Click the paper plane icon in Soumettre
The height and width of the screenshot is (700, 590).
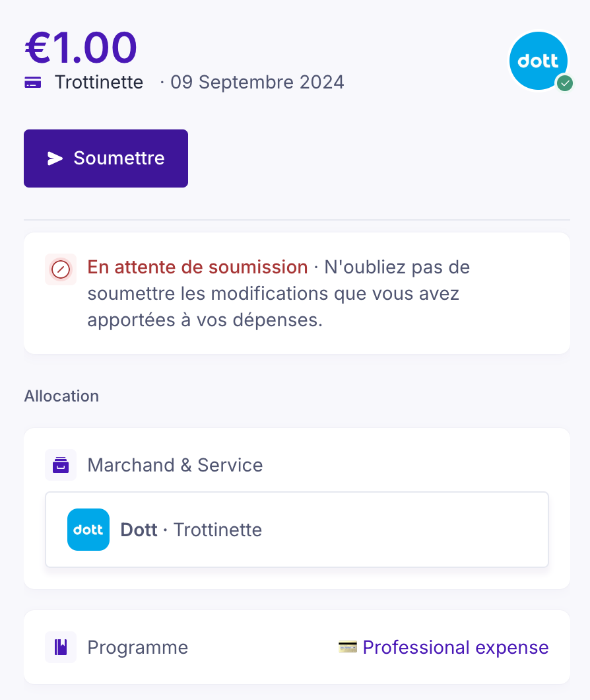tap(55, 158)
